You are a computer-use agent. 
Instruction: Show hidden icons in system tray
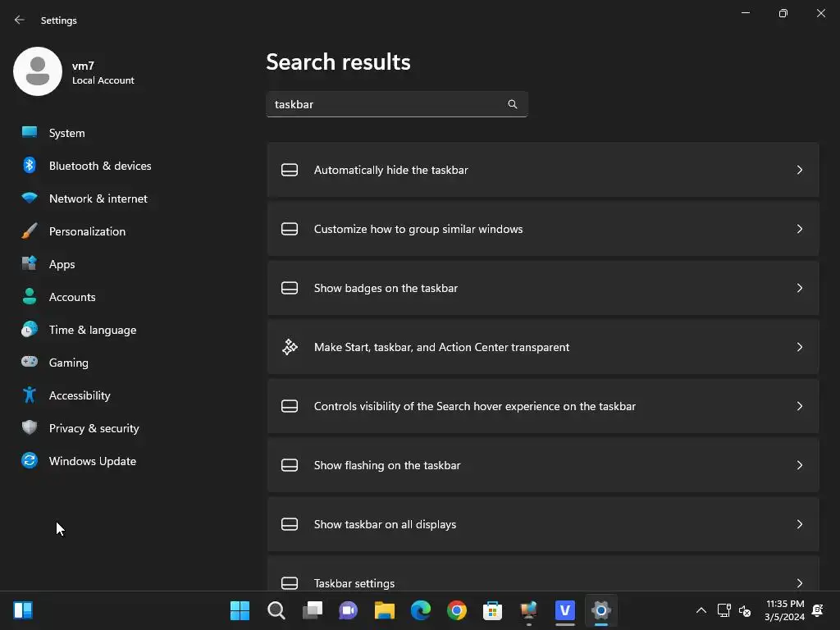click(701, 610)
